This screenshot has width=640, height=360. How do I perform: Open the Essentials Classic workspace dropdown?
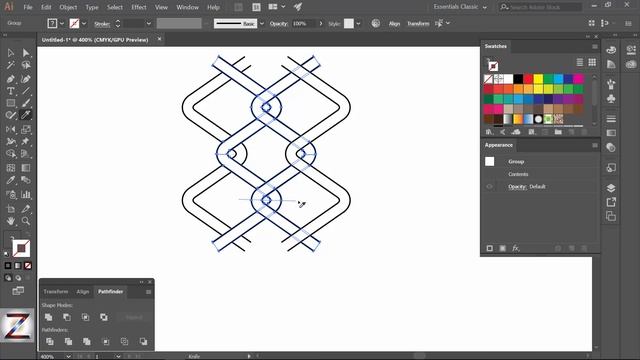tap(460, 7)
